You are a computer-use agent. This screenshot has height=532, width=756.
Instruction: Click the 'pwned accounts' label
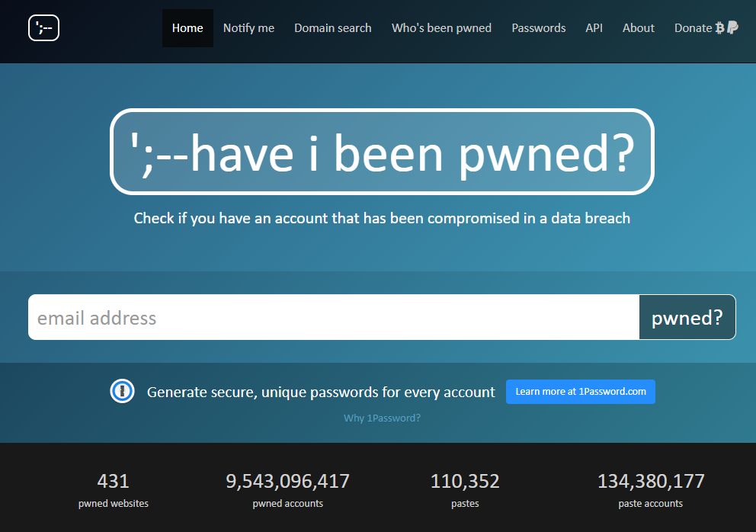288,504
